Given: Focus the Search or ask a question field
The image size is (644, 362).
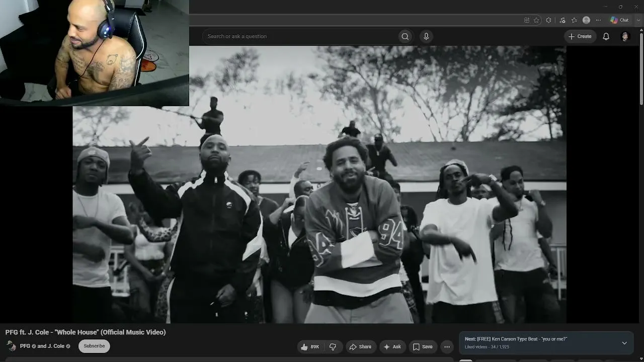Looking at the screenshot, I should [300, 36].
